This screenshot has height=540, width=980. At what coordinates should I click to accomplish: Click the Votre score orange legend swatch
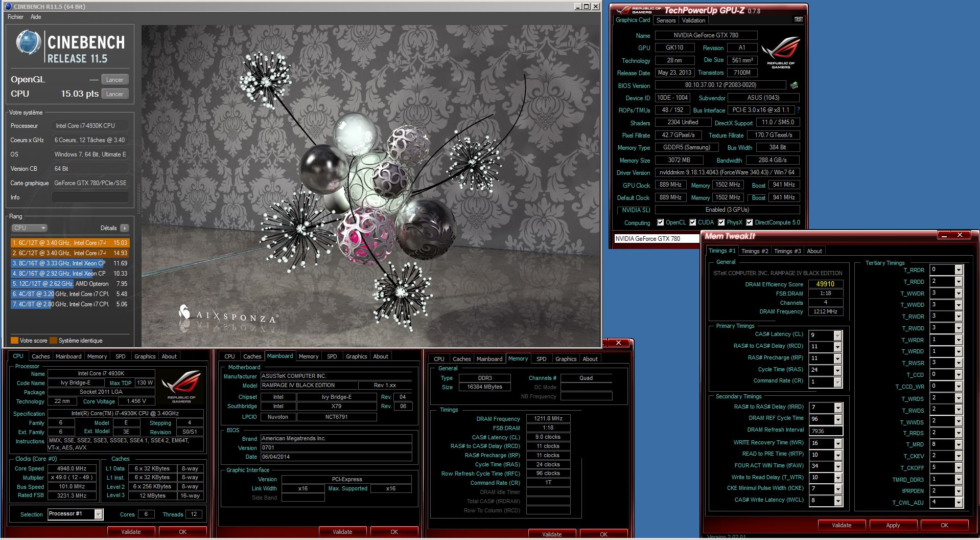click(14, 341)
